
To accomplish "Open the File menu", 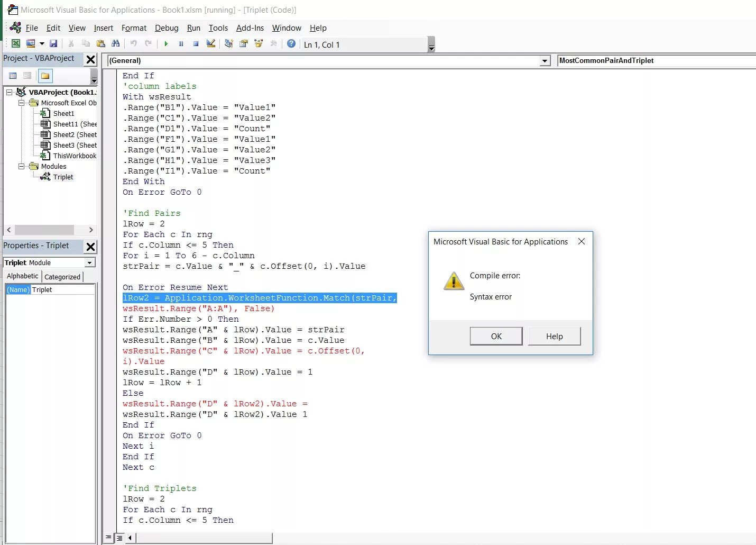I will point(32,28).
